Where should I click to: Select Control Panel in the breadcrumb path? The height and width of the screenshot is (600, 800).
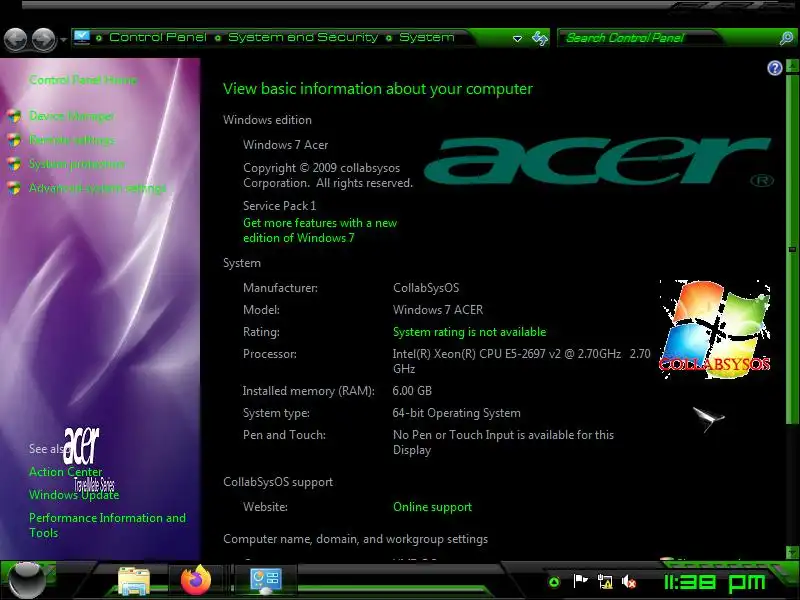tap(158, 37)
